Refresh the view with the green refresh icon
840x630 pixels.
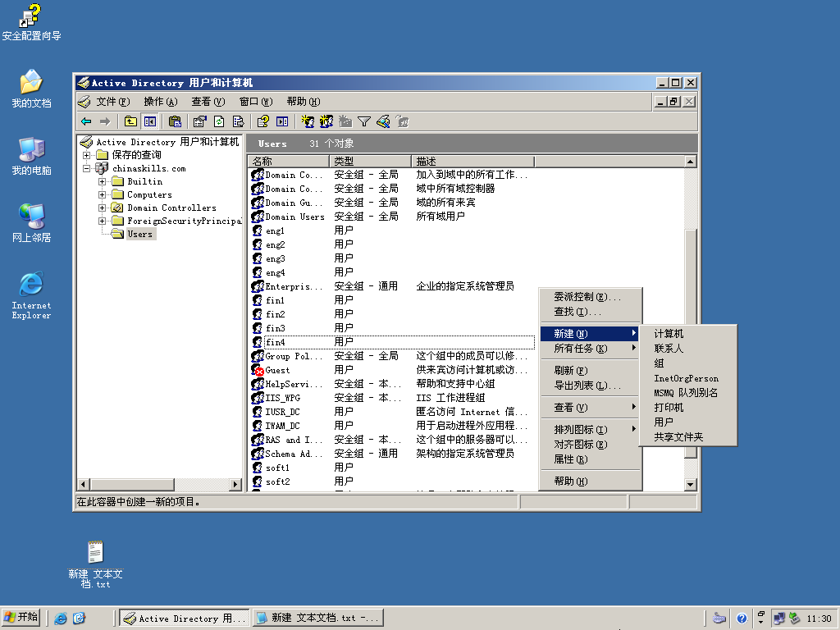[218, 121]
